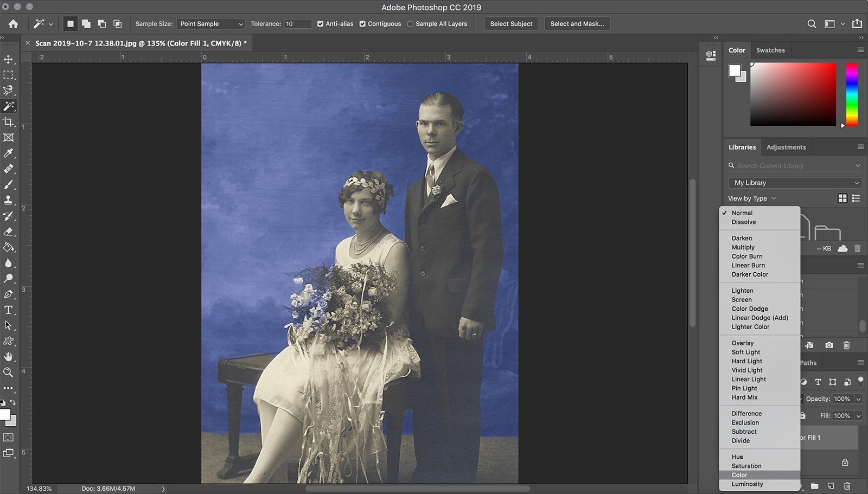Screen dimensions: 868x494
Task: Click the rainbow hue slider strip
Action: (x=852, y=94)
